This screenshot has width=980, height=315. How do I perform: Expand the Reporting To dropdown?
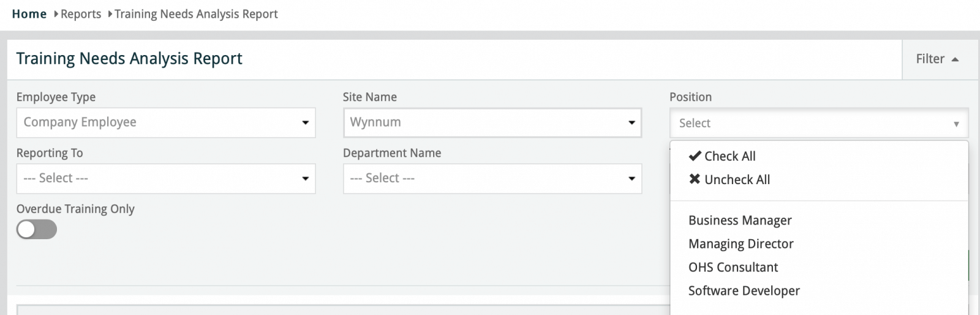(x=165, y=179)
